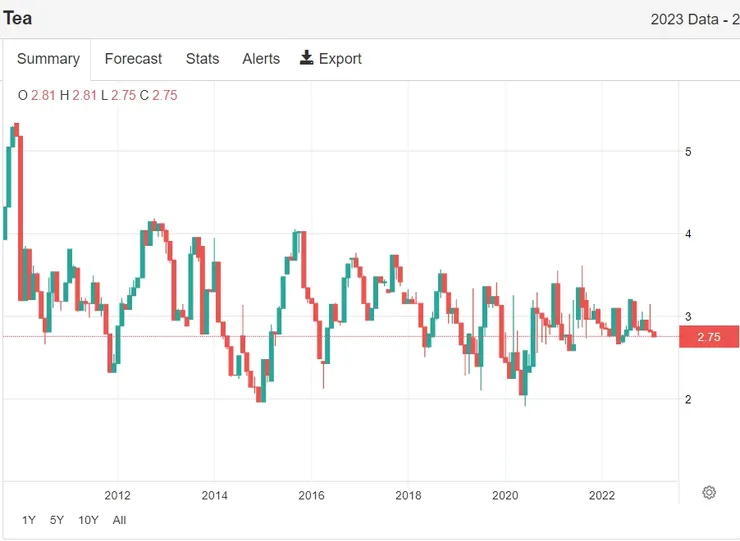Switch to the Summary tab
This screenshot has height=541, width=740.
click(x=48, y=59)
